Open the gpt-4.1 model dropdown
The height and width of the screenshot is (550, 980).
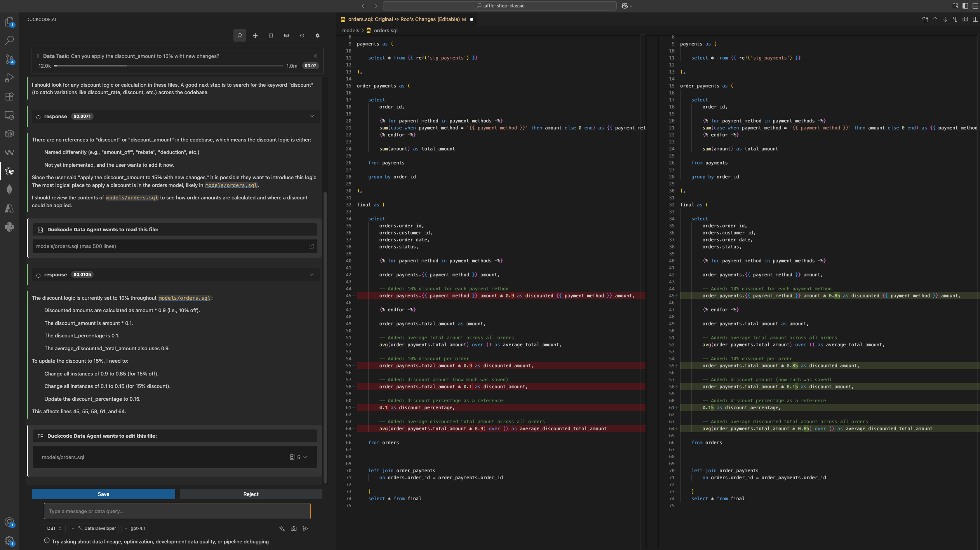(135, 528)
